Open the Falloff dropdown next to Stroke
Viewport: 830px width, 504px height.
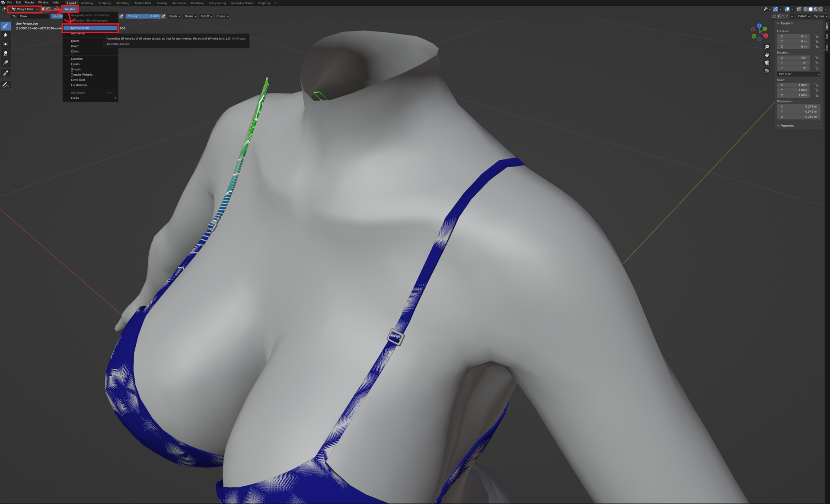[x=206, y=16]
